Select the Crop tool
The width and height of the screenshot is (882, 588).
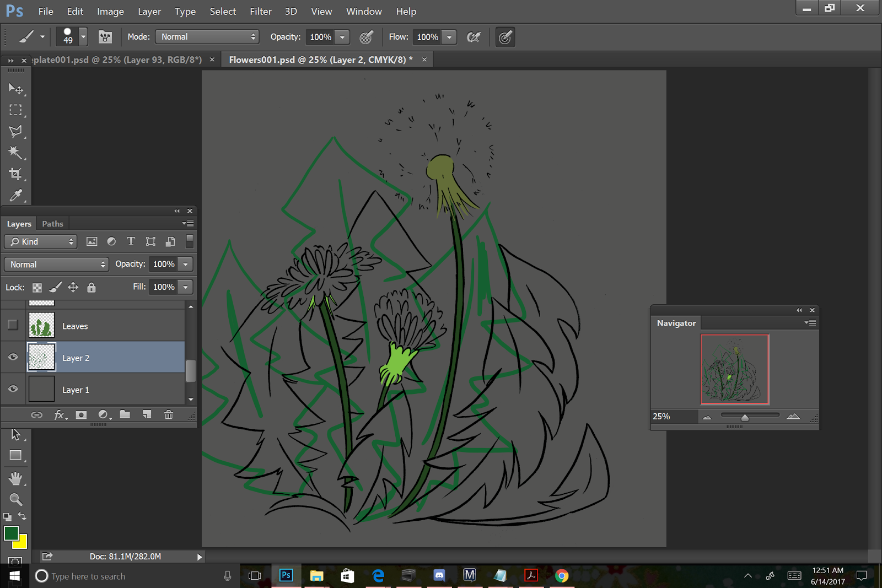tap(15, 174)
